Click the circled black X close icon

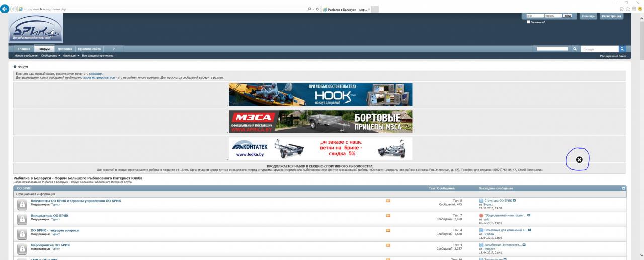pos(579,160)
